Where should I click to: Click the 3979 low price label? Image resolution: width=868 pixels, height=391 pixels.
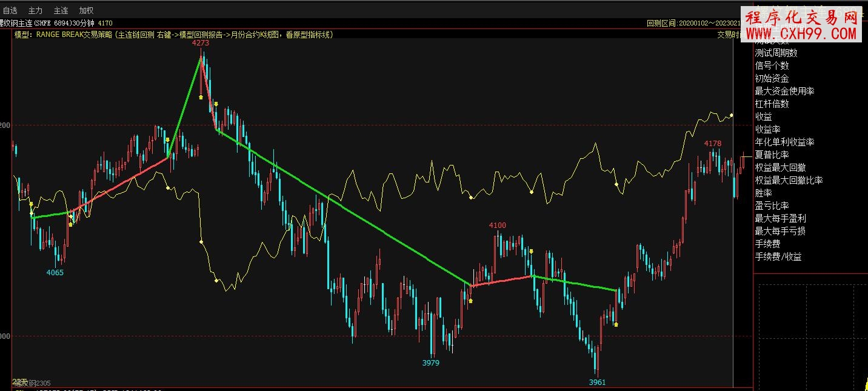(x=430, y=363)
